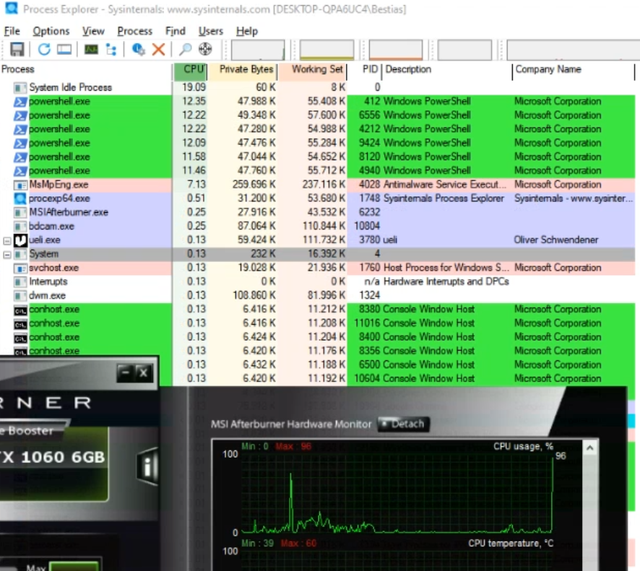Click the PowerShell icon for PID 412
The width and height of the screenshot is (640, 571).
20,101
